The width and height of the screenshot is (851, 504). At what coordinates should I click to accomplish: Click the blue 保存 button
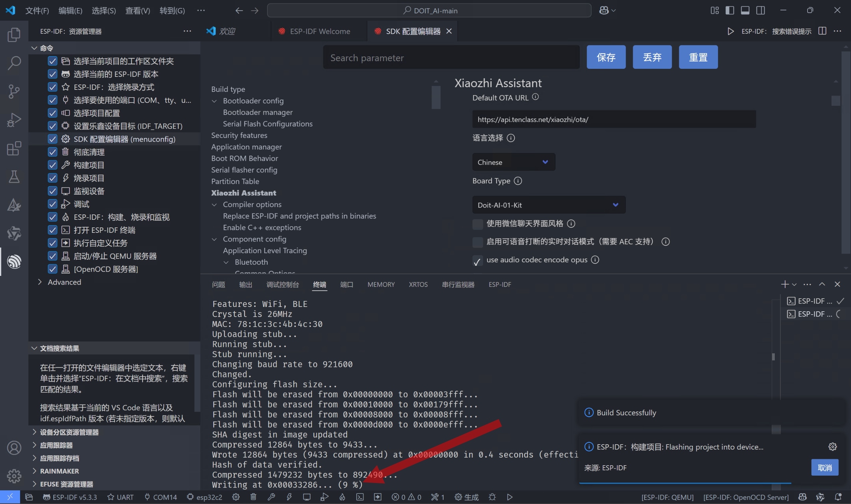(606, 57)
